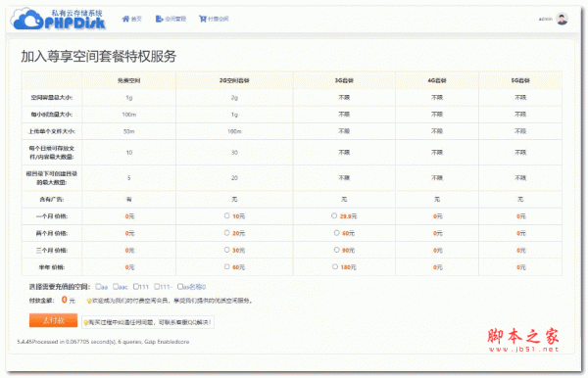This screenshot has height=378, width=588.
Task: Select 2G package three-month 30元 radio
Action: tap(227, 250)
